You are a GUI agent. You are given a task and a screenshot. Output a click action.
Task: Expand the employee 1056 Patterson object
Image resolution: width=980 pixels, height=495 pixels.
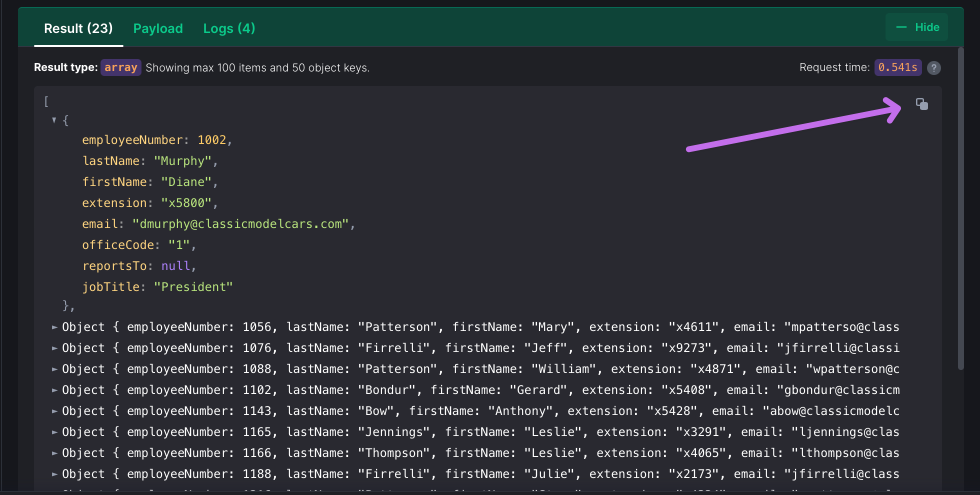tap(54, 327)
